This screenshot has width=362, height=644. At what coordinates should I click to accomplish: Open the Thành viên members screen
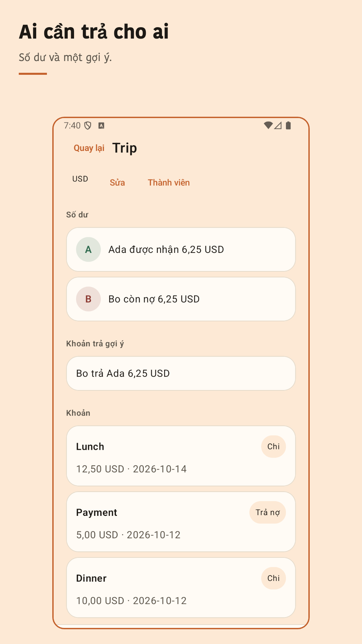[169, 182]
